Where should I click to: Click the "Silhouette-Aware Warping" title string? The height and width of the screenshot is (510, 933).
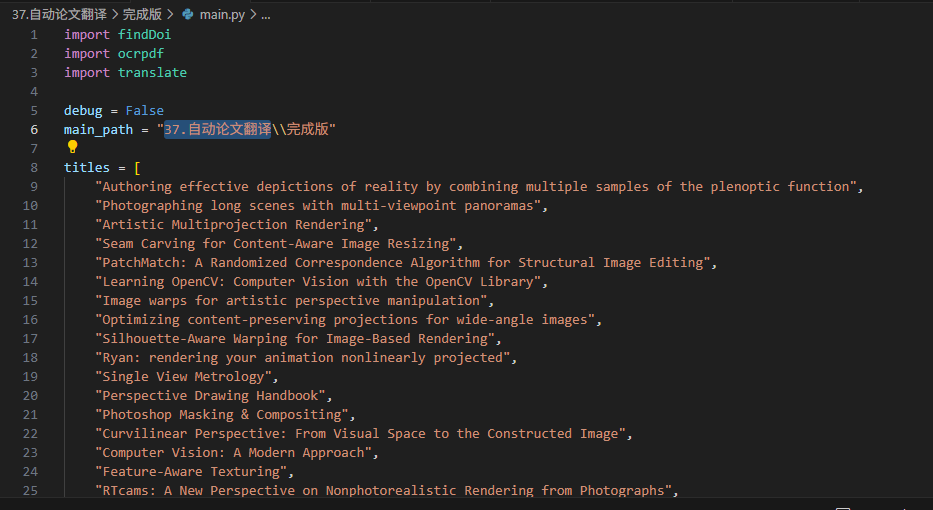295,339
